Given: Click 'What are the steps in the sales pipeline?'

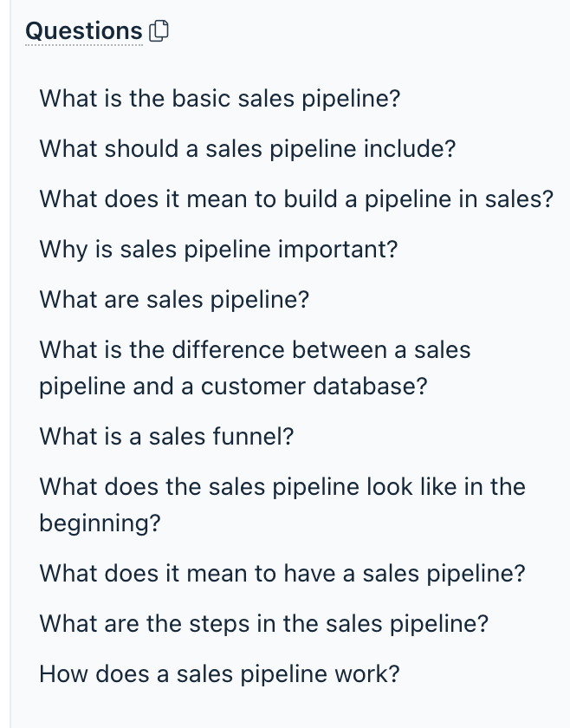Looking at the screenshot, I should [263, 622].
